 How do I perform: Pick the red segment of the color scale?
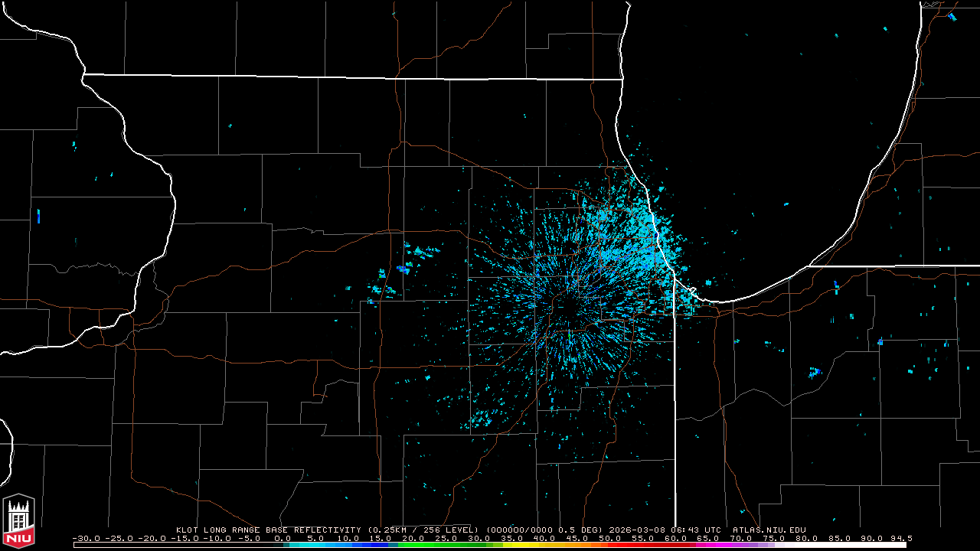647,545
